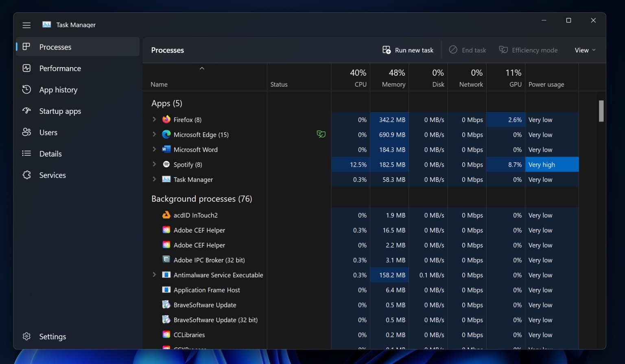Click the Microsoft Edge app icon
Screen dimensions: 625x364
point(166,135)
